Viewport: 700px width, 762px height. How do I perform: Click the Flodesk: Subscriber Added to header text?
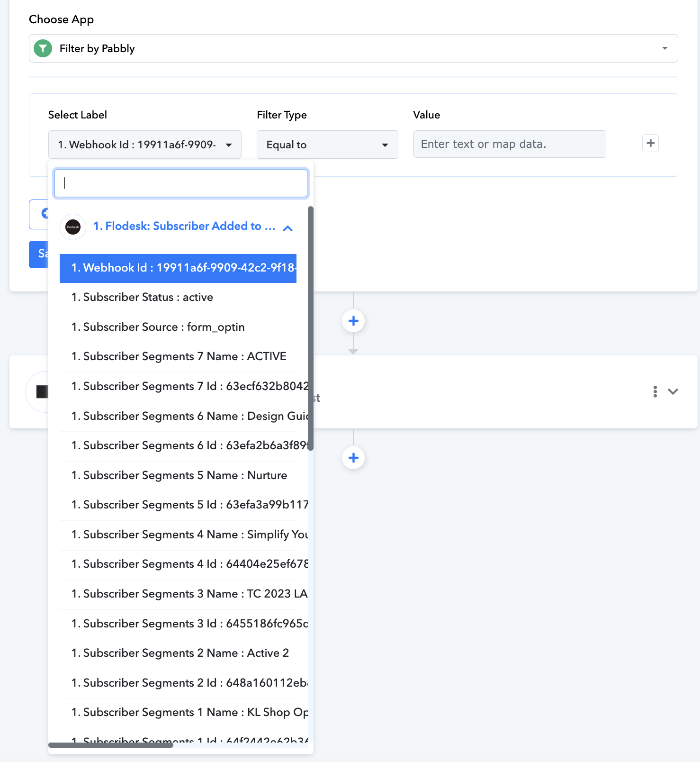184,226
